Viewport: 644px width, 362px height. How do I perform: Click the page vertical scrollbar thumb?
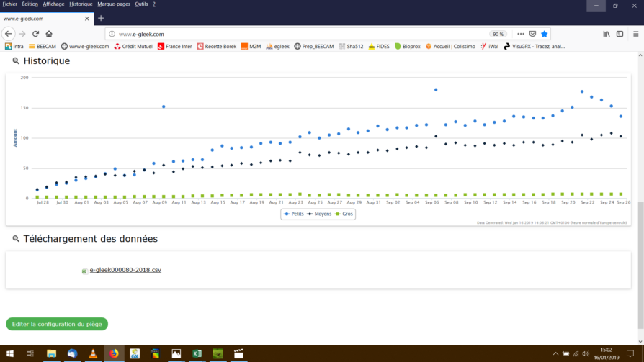tap(640, 265)
